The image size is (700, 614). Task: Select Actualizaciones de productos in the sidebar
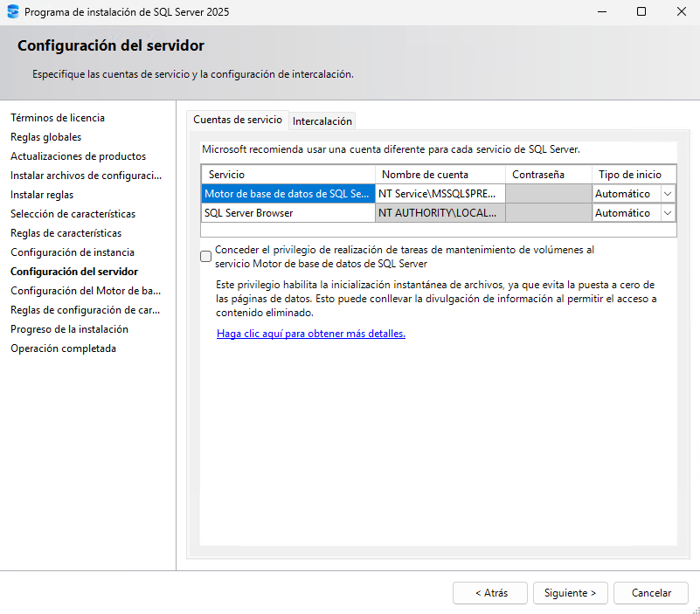[x=78, y=156]
